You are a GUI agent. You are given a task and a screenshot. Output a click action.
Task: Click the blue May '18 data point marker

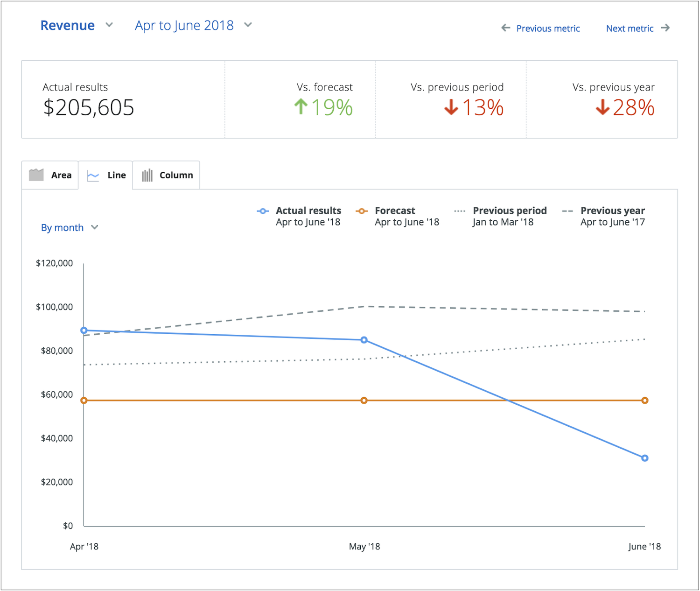tap(364, 340)
